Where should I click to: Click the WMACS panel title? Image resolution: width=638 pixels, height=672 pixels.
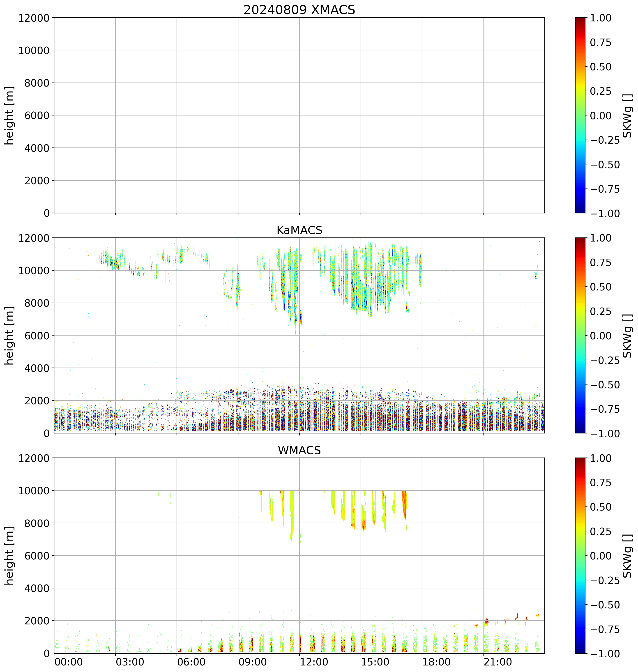tap(299, 450)
